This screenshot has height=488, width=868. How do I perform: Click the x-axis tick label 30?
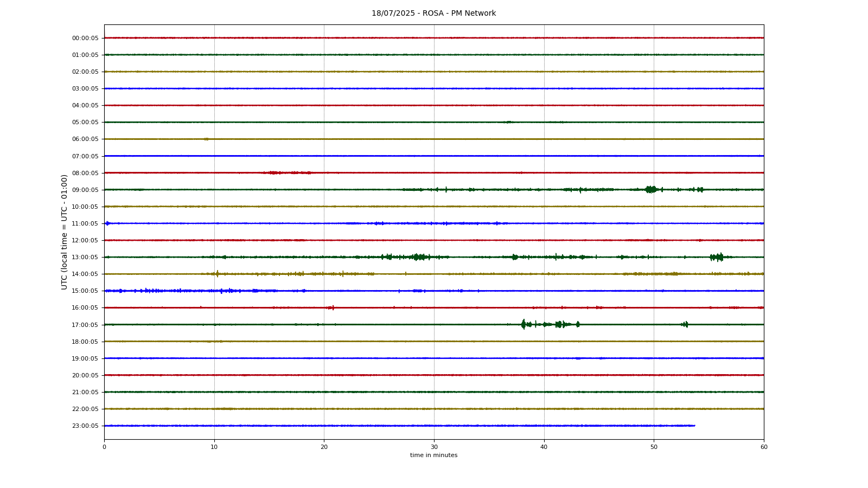click(x=434, y=447)
